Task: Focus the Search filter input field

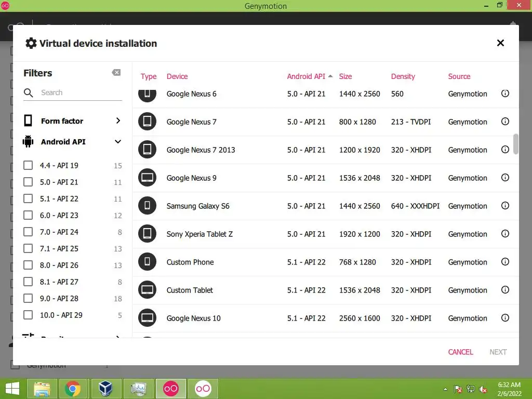Action: click(81, 92)
